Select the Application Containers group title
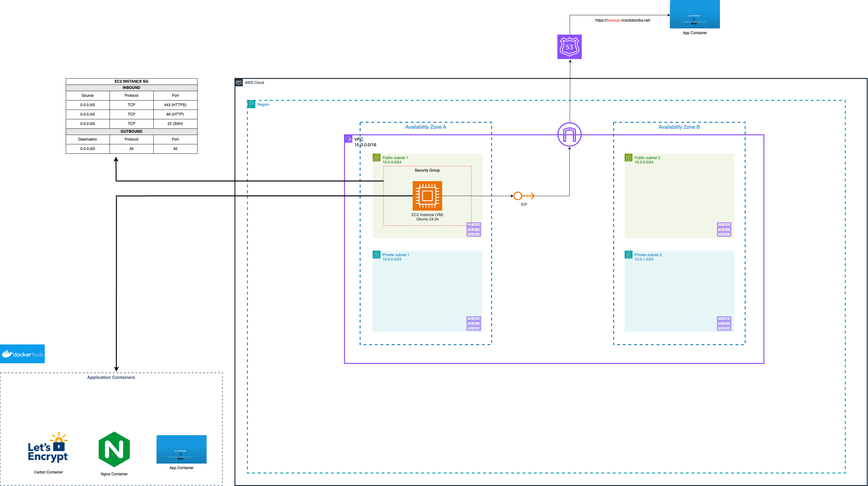Screen dimensions: 868x486 tap(111, 377)
